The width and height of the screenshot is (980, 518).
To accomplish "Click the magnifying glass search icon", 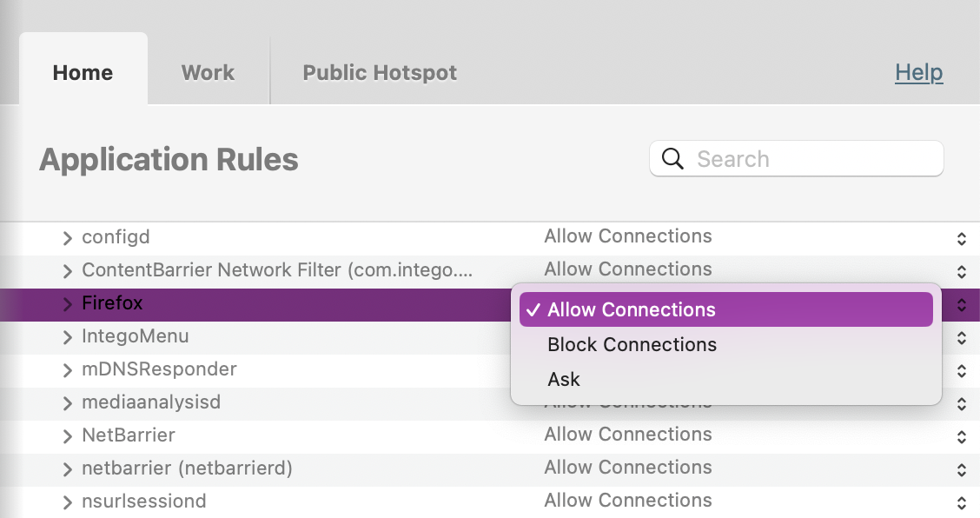I will pos(672,158).
